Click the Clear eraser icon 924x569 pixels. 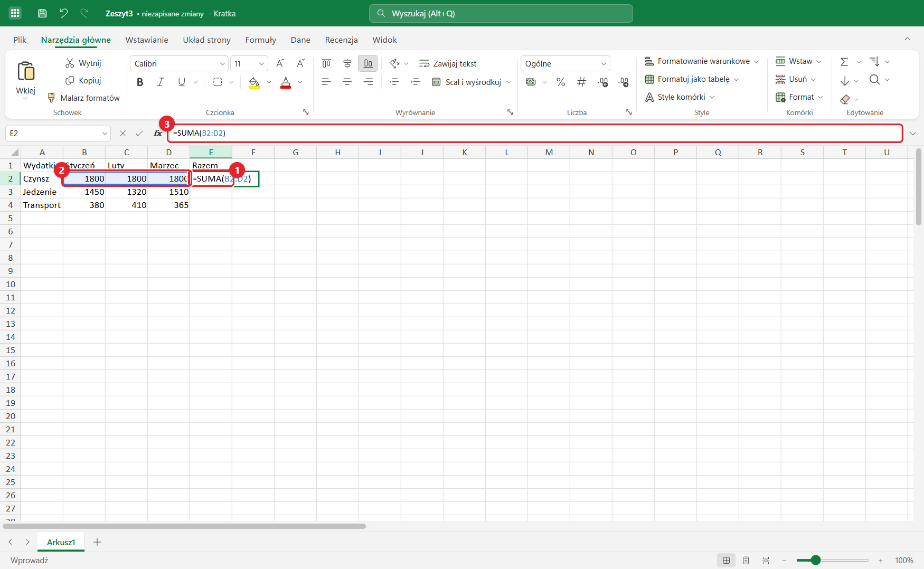click(x=845, y=99)
